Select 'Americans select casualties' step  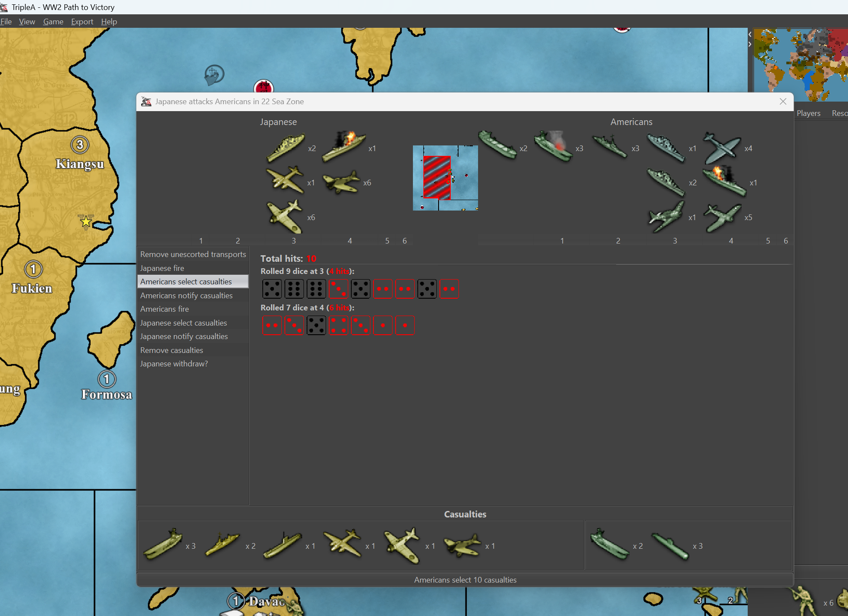[193, 282]
